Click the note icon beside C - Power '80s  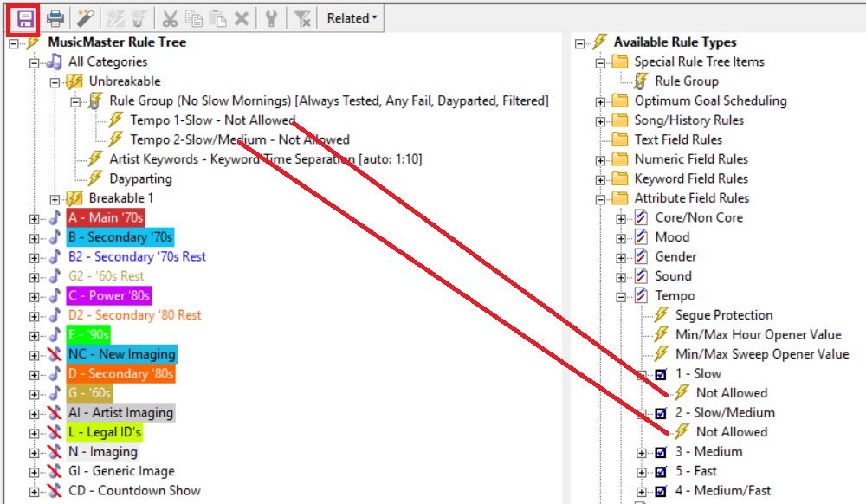click(x=54, y=295)
